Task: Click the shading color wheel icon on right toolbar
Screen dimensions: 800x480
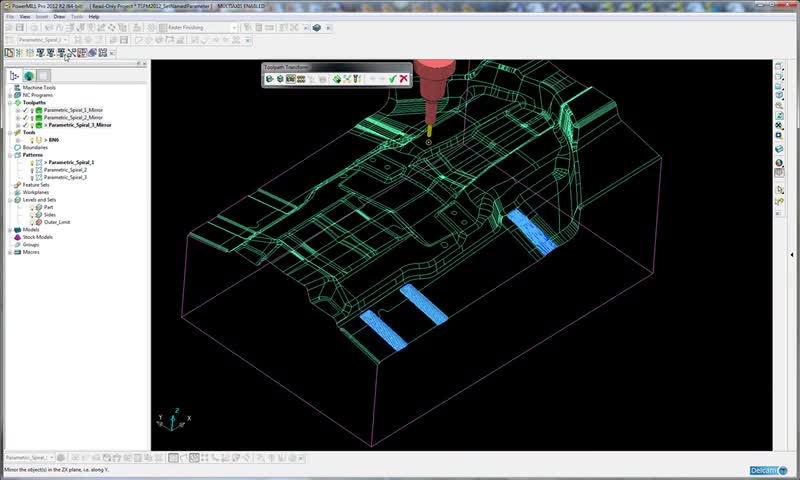Action: [779, 163]
